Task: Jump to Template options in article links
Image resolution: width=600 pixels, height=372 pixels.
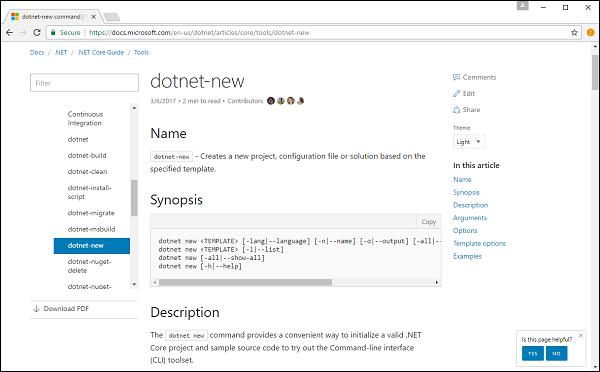Action: (479, 243)
